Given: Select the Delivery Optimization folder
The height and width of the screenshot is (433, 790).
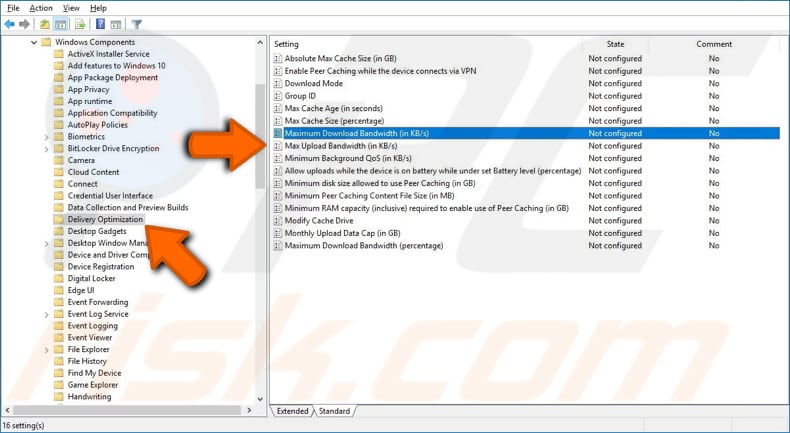Looking at the screenshot, I should 105,219.
